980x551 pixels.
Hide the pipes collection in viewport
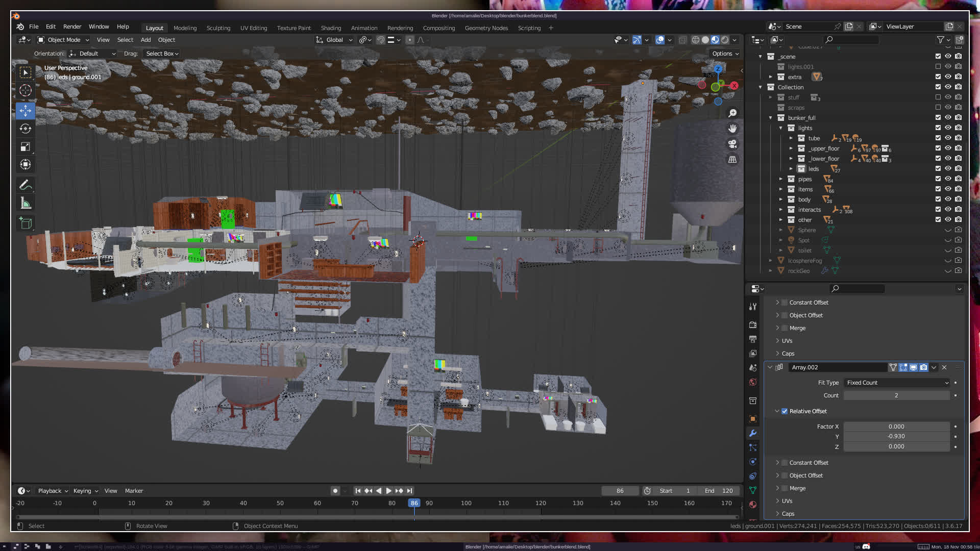click(x=948, y=179)
